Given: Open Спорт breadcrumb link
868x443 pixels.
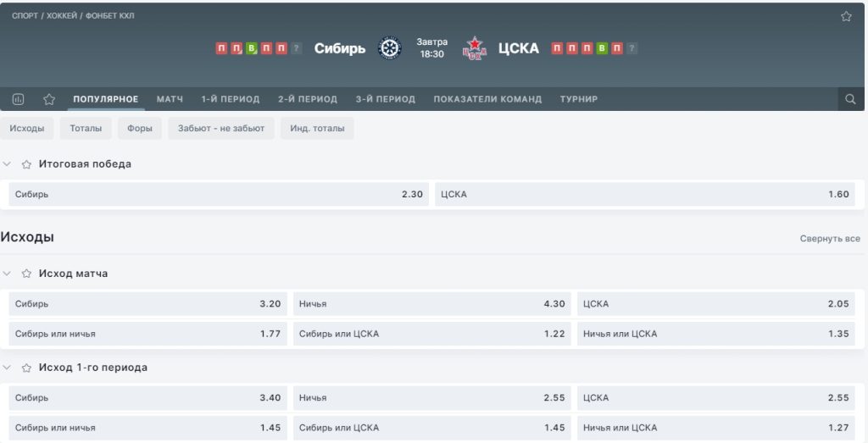Looking at the screenshot, I should tap(25, 15).
